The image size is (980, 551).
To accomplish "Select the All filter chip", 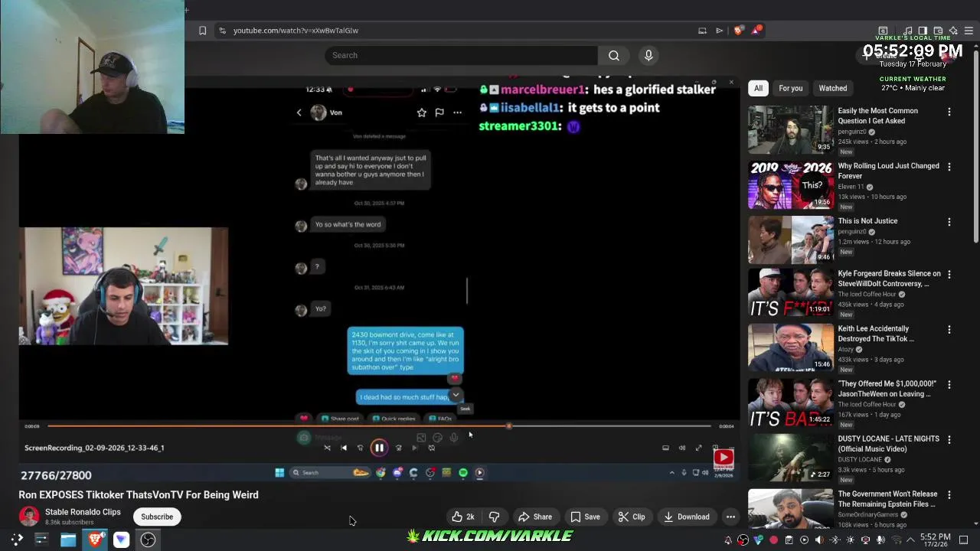I will (x=758, y=88).
